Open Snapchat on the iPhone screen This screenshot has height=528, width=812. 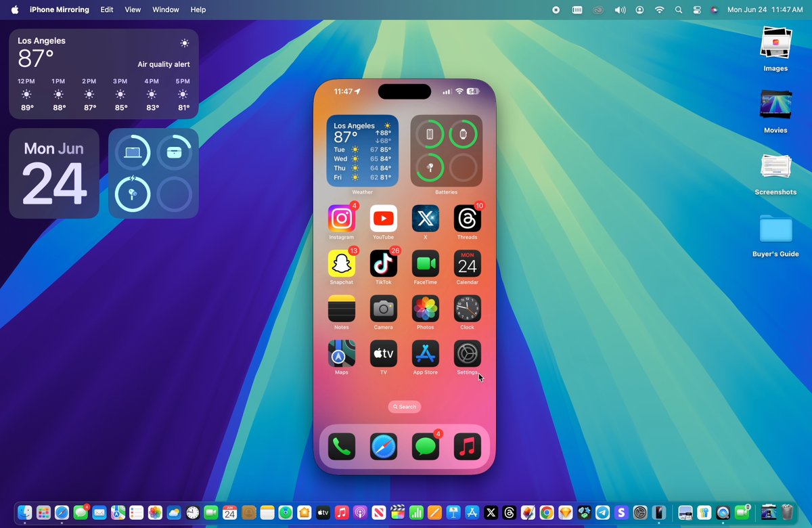tap(342, 263)
